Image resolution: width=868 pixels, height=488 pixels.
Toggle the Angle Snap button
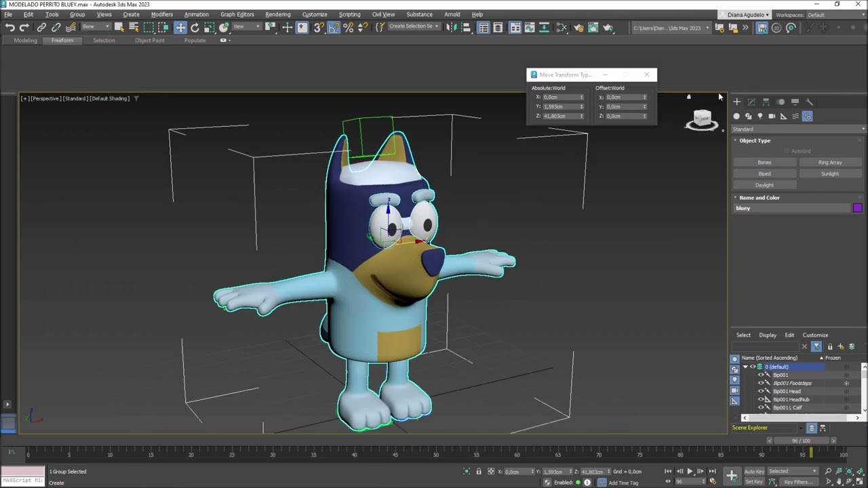(x=334, y=27)
